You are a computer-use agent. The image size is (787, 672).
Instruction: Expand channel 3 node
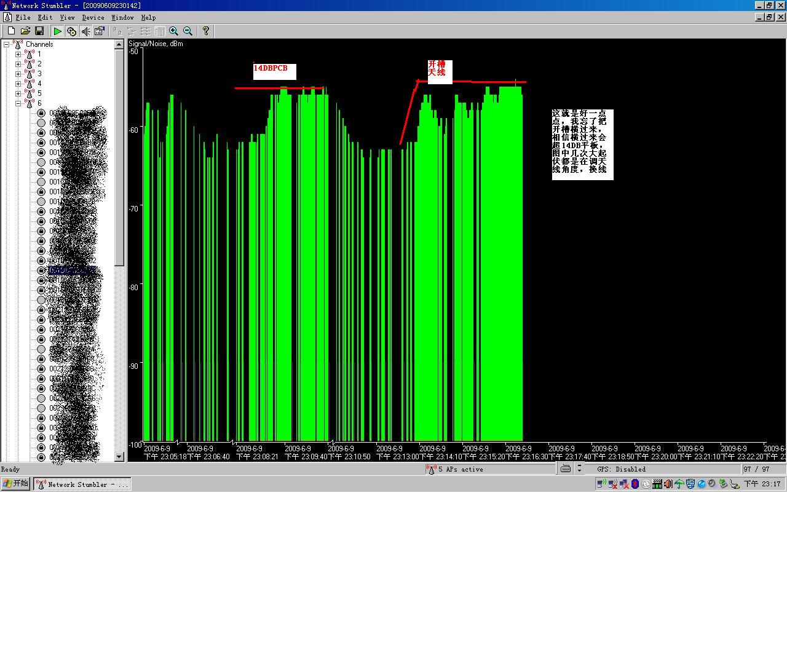(18, 74)
